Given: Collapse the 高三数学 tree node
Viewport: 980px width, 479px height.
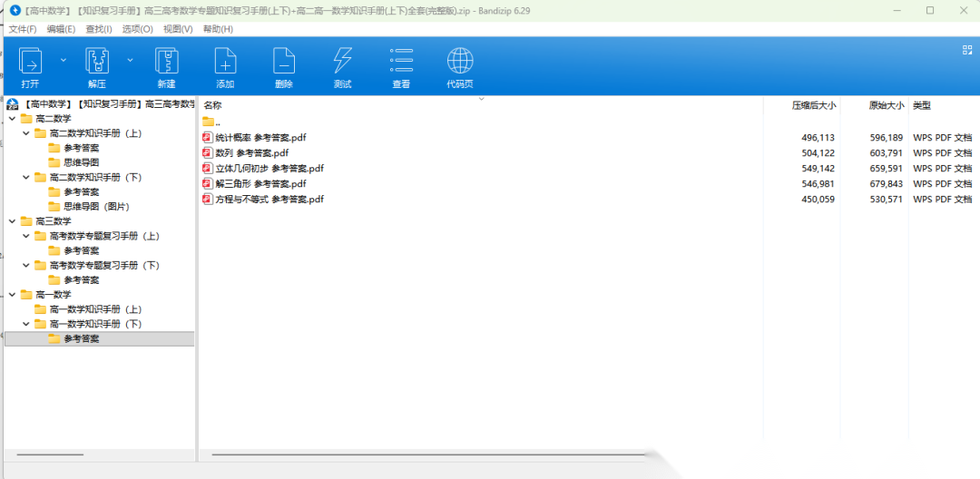Looking at the screenshot, I should click(x=12, y=221).
